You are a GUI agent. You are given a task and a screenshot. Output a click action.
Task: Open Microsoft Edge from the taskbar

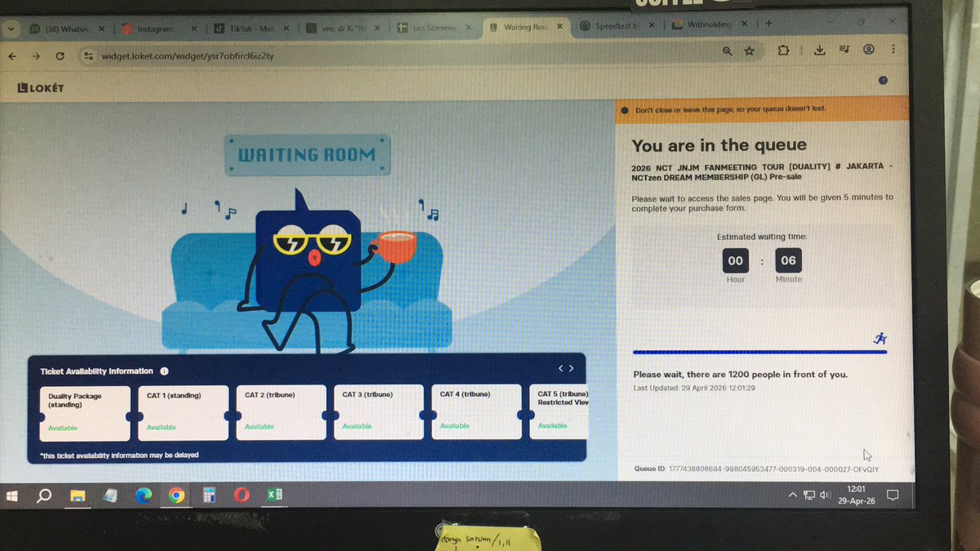click(142, 495)
